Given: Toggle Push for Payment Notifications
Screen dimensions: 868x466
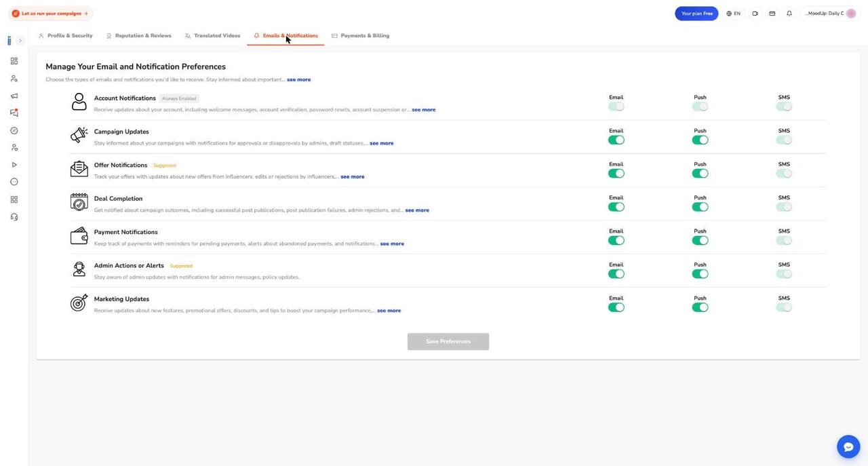Looking at the screenshot, I should click(700, 240).
